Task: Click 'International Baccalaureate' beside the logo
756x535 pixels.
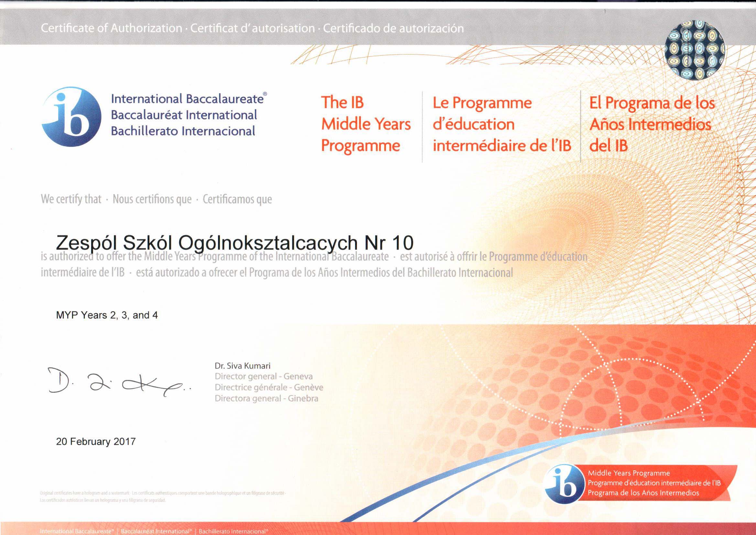Action: 189,99
